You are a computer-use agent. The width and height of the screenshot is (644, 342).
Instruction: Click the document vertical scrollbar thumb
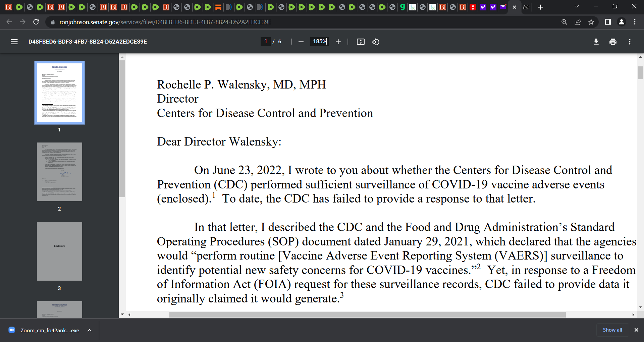pyautogui.click(x=640, y=73)
